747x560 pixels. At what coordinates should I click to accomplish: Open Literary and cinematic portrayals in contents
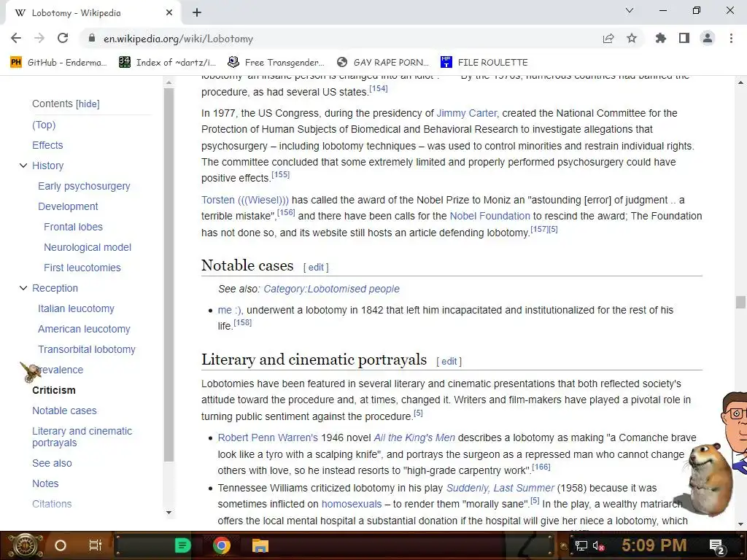pyautogui.click(x=82, y=437)
